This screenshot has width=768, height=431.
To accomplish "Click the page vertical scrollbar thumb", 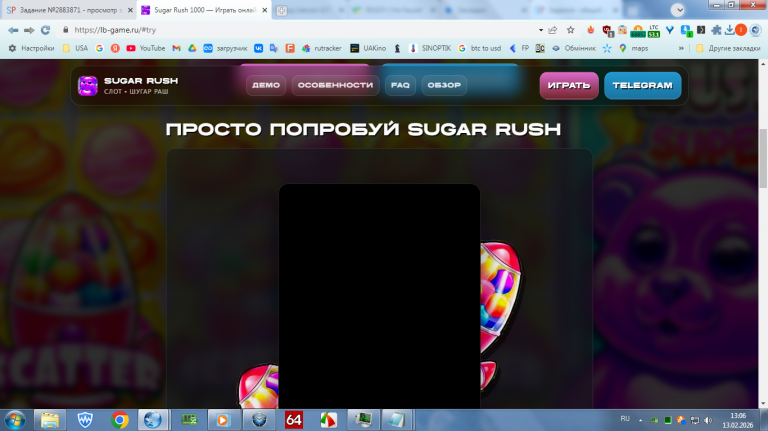I will point(763,157).
